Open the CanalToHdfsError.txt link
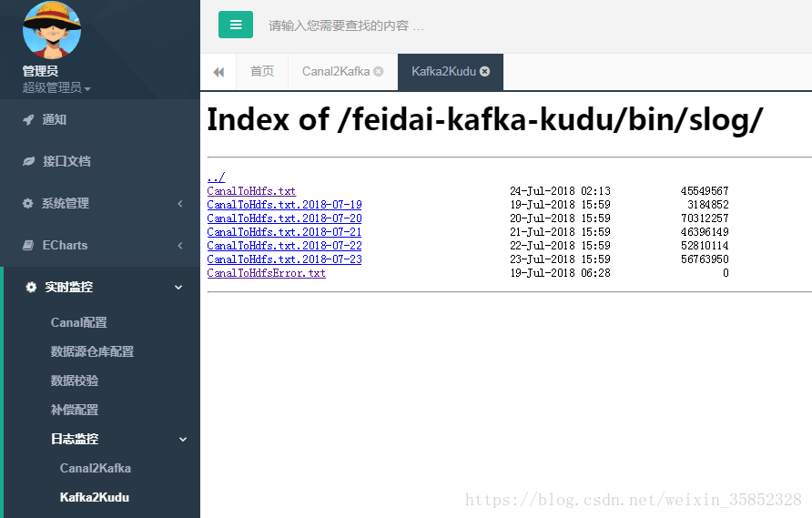The height and width of the screenshot is (518, 812). tap(266, 273)
